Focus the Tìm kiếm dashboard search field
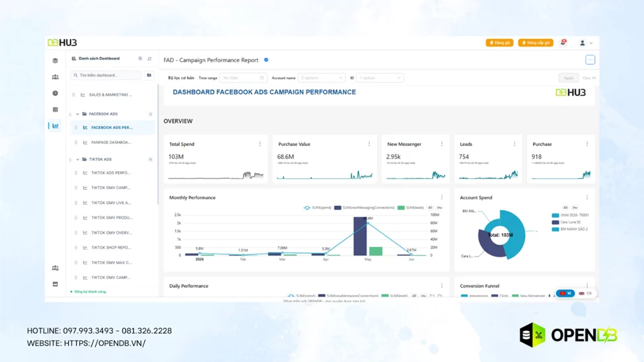644x362 pixels. [x=106, y=75]
